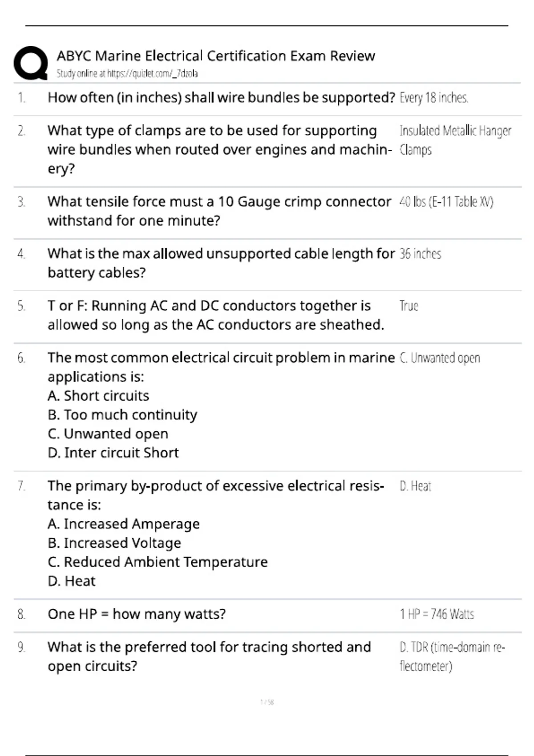Select the 'Insulated Metallic Hanger Clamps' answer
The width and height of the screenshot is (534, 756).
(455, 140)
